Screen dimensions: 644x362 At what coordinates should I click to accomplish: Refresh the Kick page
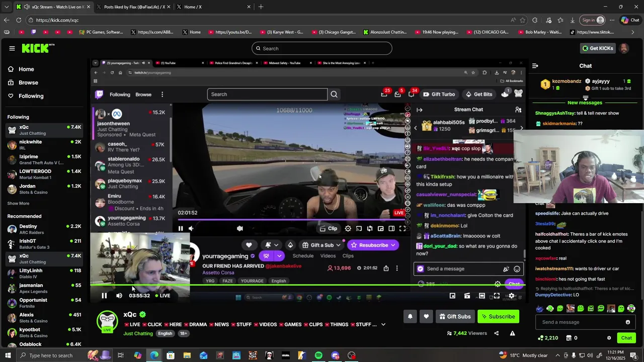coord(19,20)
